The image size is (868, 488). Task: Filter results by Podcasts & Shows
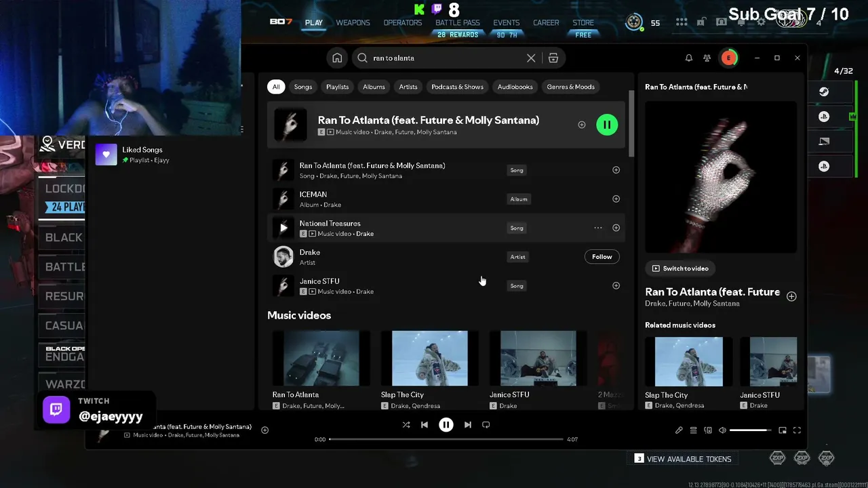458,87
